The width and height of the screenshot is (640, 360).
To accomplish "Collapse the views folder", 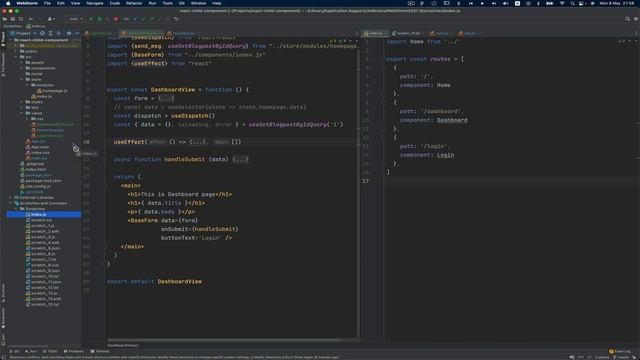I will [x=22, y=113].
